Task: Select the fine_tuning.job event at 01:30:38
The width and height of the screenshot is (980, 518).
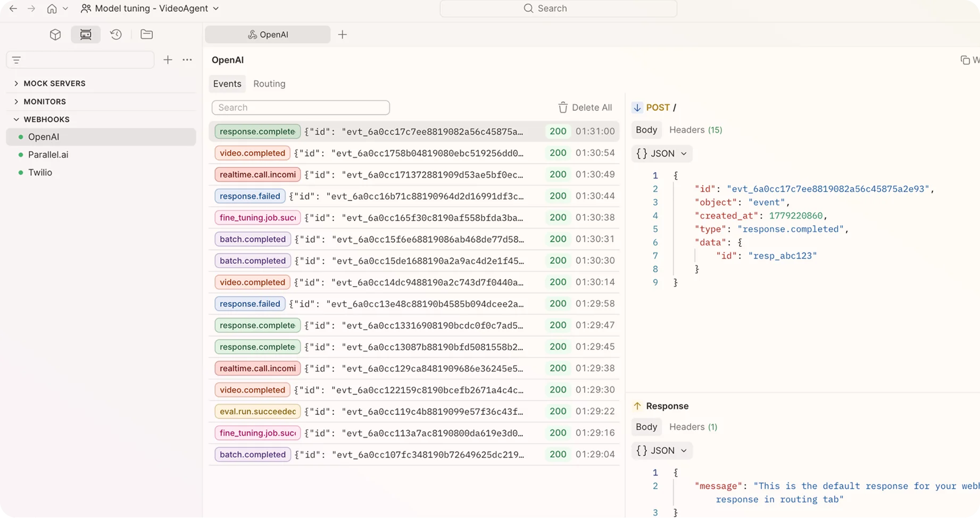Action: click(414, 218)
